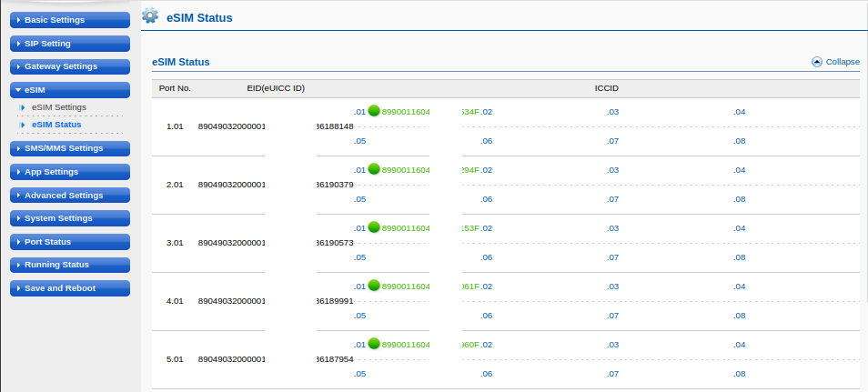The image size is (868, 392).
Task: Click the Collapse link text
Action: (843, 62)
